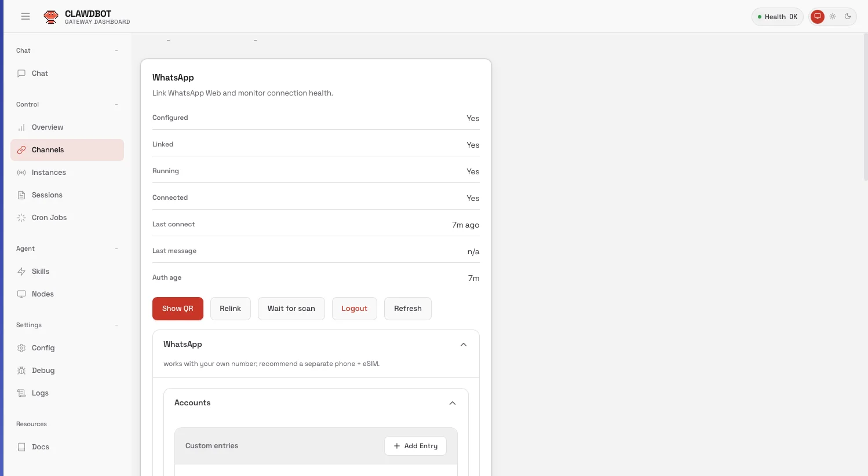Screen dimensions: 868x476
Task: Switch to light theme sun icon
Action: pyautogui.click(x=833, y=16)
